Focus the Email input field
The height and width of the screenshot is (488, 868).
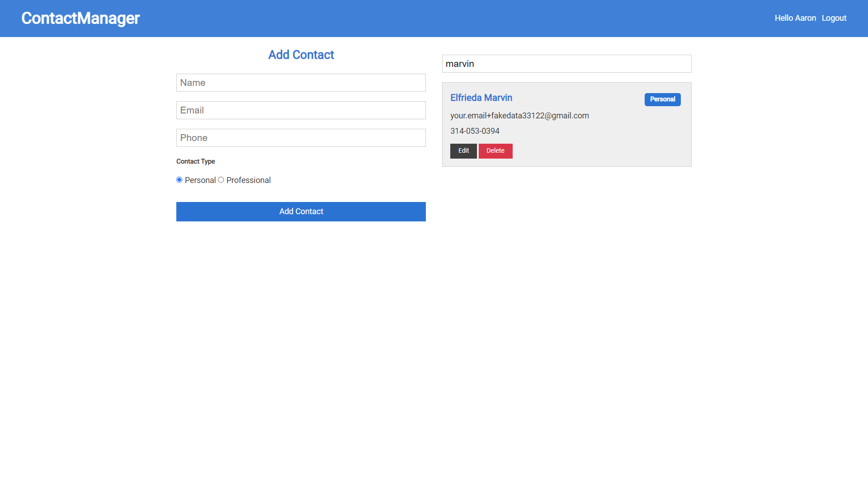click(301, 110)
